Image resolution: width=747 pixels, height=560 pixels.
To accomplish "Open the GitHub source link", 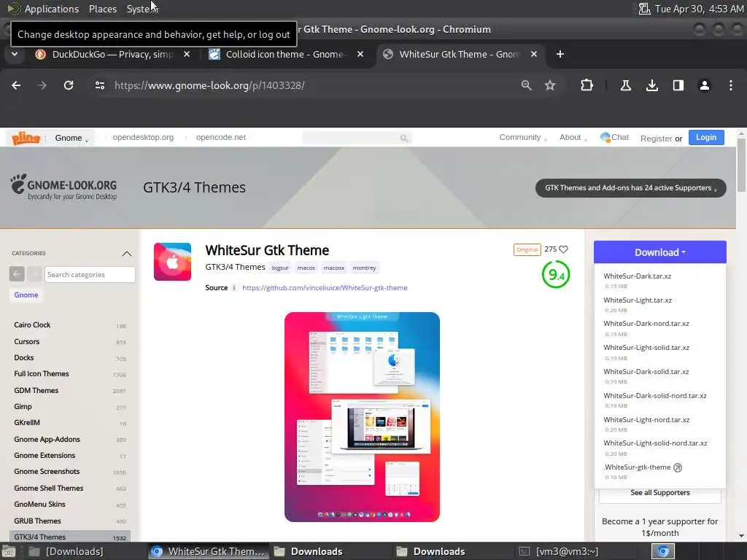I will 325,287.
